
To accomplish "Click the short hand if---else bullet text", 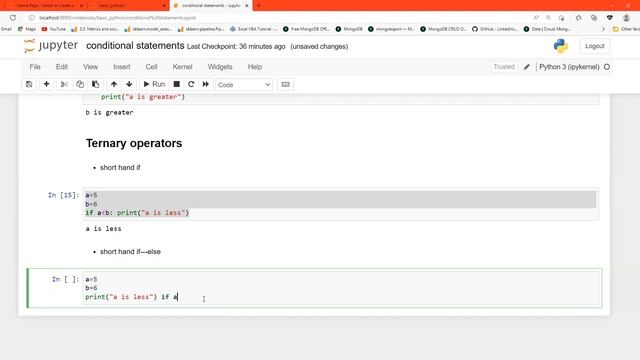I will coord(130,252).
